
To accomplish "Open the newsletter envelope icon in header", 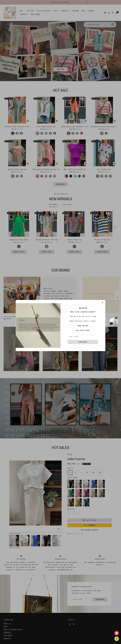I will [105, 13].
